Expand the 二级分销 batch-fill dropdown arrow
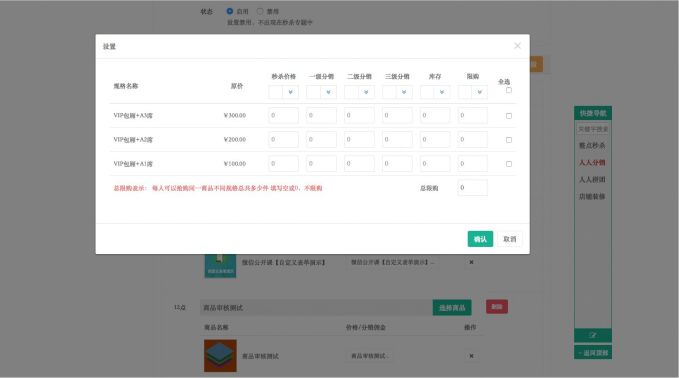 coord(366,92)
